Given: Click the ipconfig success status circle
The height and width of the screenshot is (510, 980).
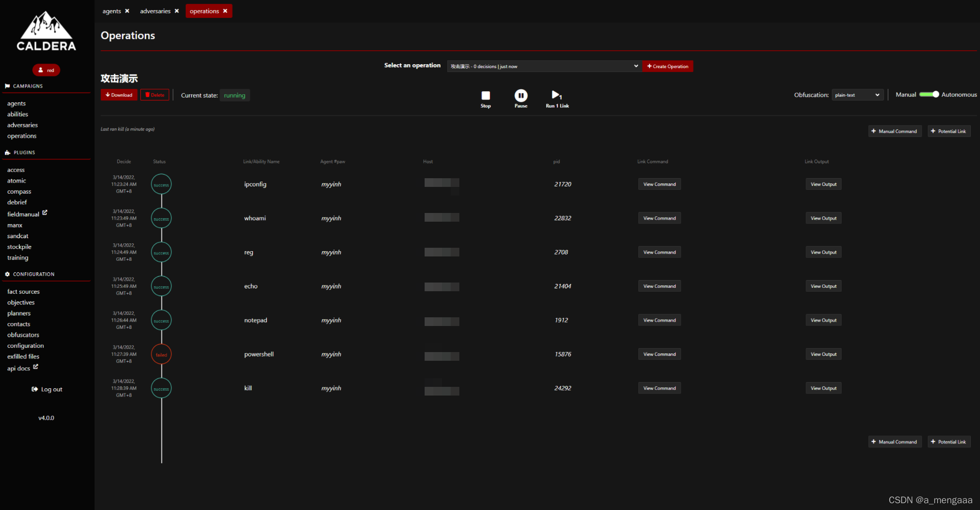Looking at the screenshot, I should 161,184.
